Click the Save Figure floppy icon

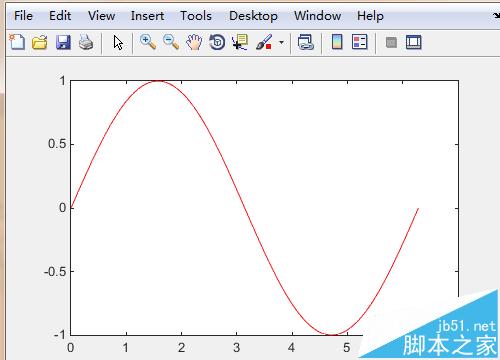(x=63, y=42)
